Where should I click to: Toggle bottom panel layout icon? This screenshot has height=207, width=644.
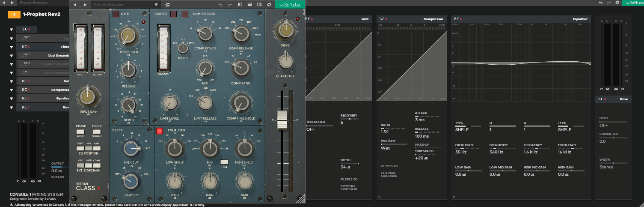tap(249, 5)
